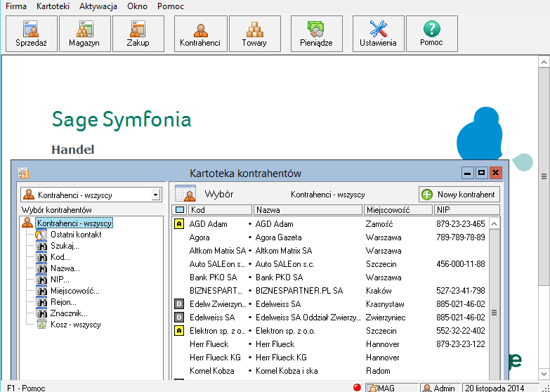This screenshot has height=392, width=550.
Task: Open the Kartoteki menu
Action: [53, 6]
